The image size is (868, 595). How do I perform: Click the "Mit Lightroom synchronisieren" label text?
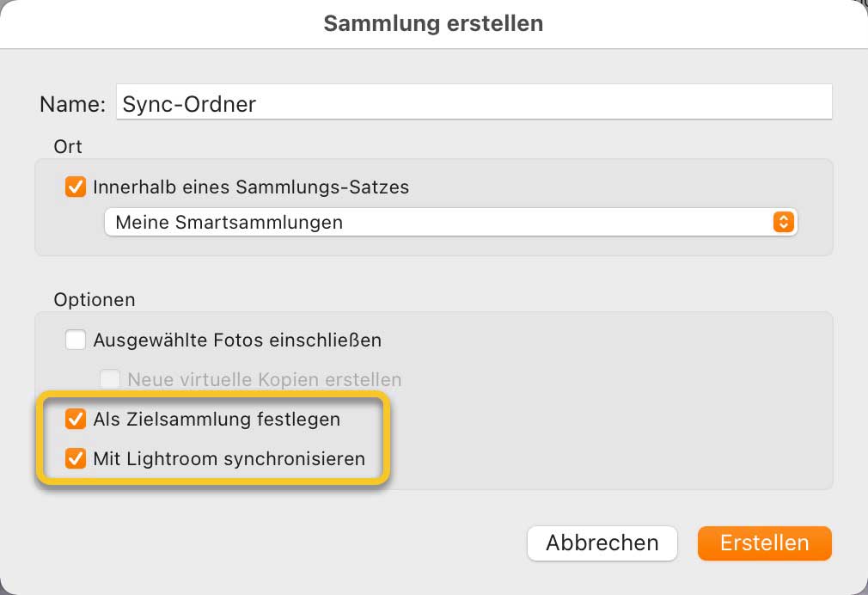[229, 458]
